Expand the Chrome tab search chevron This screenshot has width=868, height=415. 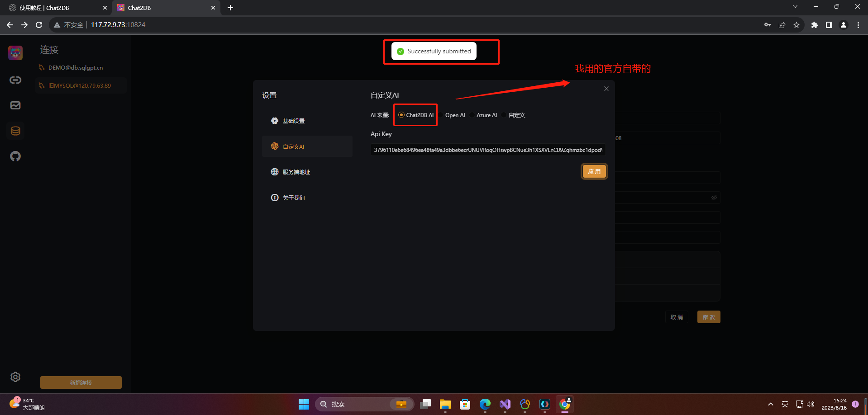[795, 7]
